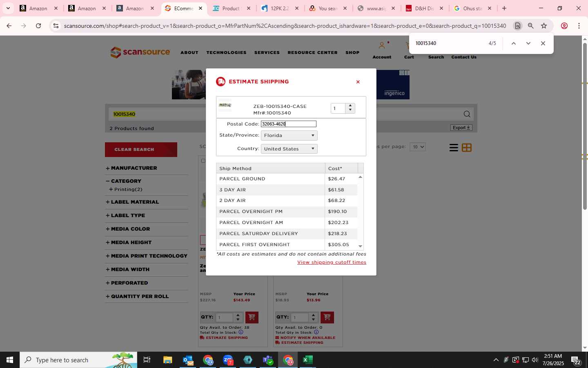The image size is (588, 368).
Task: Select the PARCEL OVERNIGHT PM row
Action: click(x=287, y=211)
